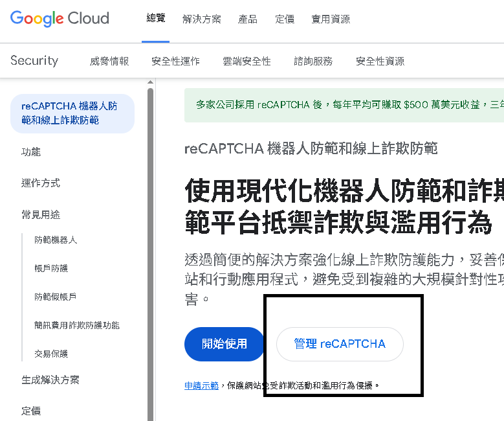Jump to the 功能 section
Image resolution: width=504 pixels, height=421 pixels.
click(31, 152)
